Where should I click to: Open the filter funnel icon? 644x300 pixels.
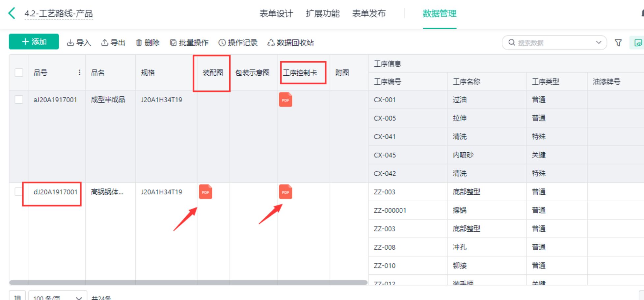pos(618,43)
